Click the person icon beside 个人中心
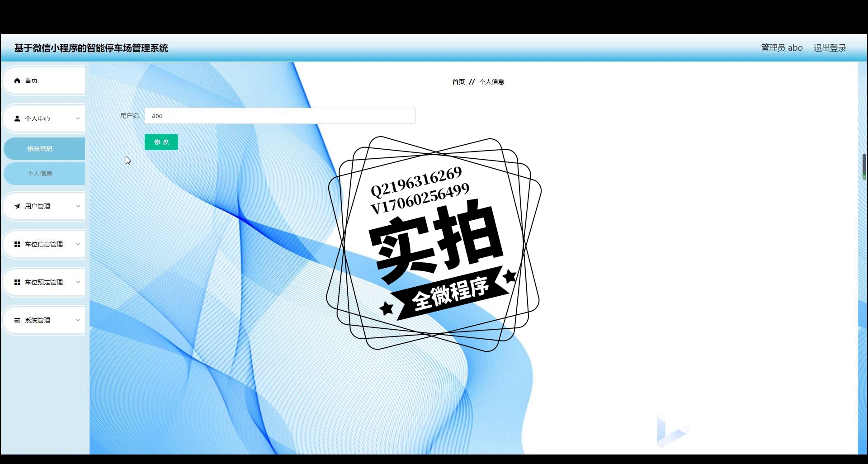This screenshot has width=868, height=464. pos(17,118)
